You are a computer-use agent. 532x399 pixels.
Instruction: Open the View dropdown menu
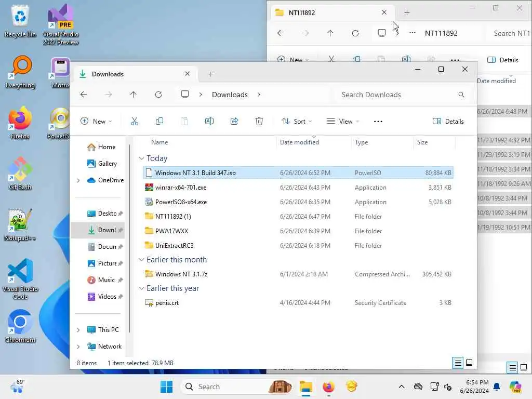pos(343,122)
